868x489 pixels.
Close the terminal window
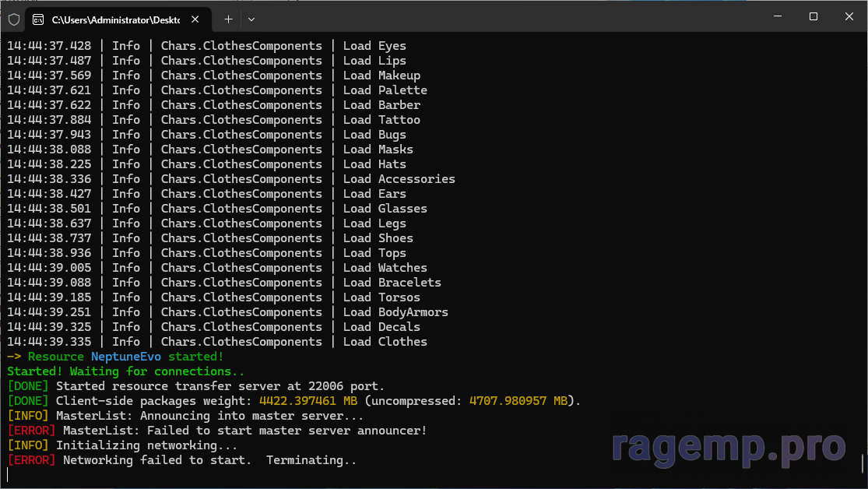[x=849, y=16]
